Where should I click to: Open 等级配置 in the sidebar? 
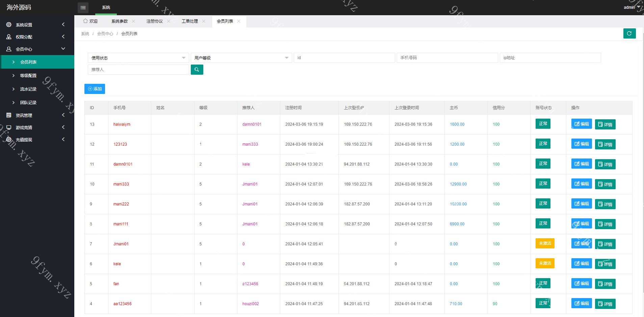pos(37,75)
